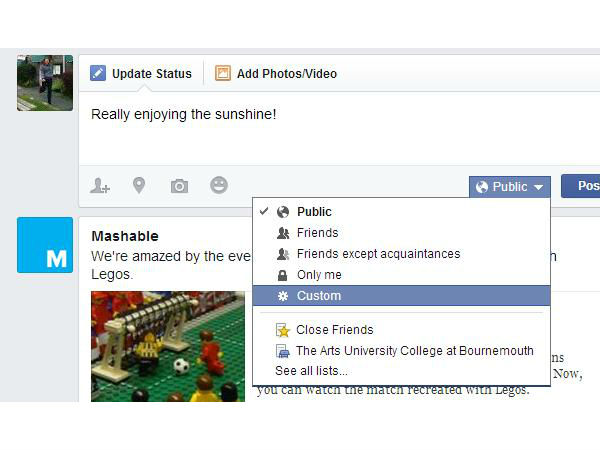Open the smiley feeling/emoji icon
600x450 pixels.
tap(219, 185)
